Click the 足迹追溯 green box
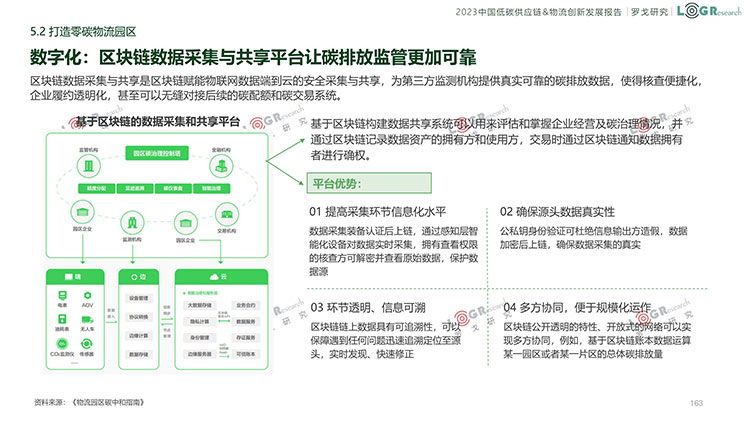The width and height of the screenshot is (750, 422). tap(135, 188)
